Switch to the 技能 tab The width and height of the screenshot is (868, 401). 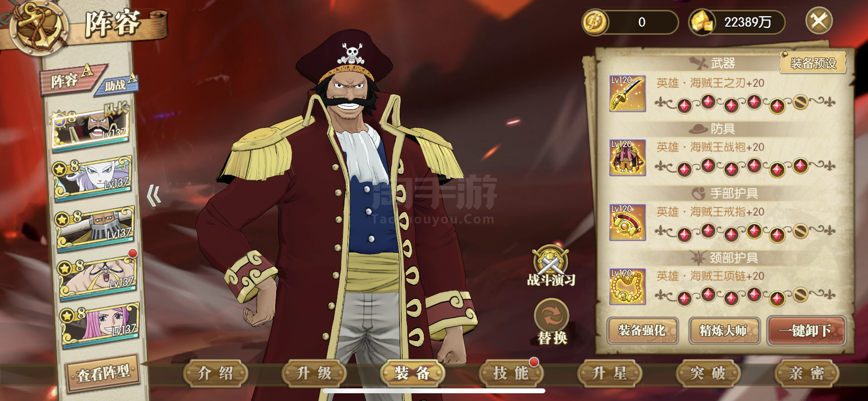511,373
